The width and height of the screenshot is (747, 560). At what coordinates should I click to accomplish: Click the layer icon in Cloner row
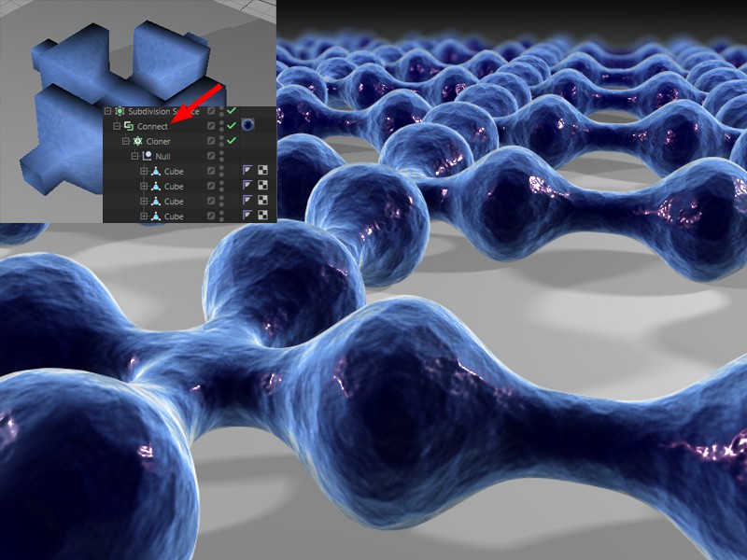point(211,141)
